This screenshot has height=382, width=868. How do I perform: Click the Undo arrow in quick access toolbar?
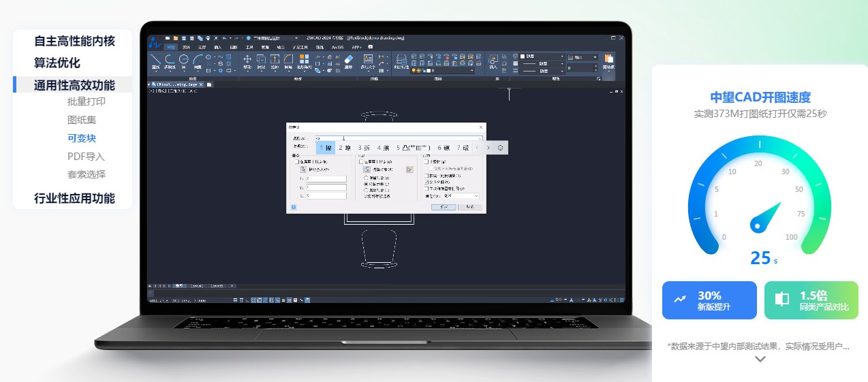click(x=224, y=37)
